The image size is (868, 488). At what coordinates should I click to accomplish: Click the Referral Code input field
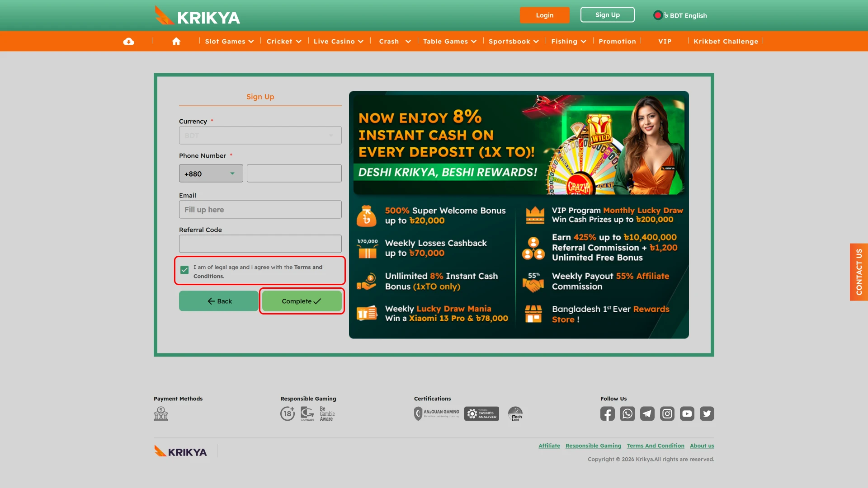click(260, 244)
